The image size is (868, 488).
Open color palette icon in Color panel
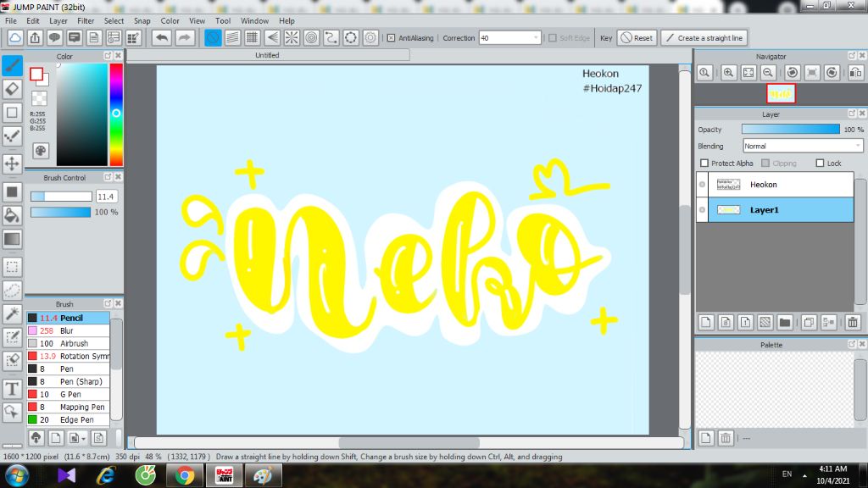41,151
